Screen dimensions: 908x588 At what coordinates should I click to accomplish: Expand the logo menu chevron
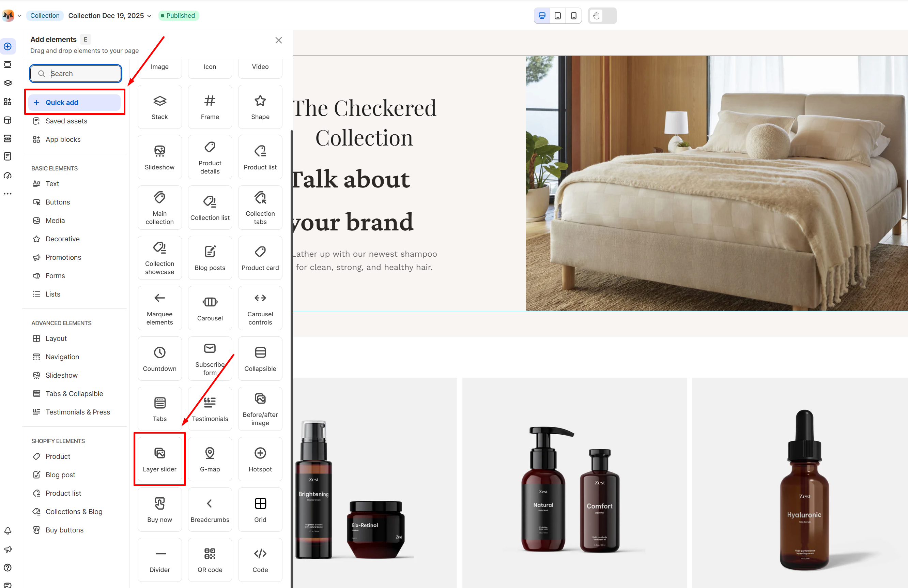(19, 16)
